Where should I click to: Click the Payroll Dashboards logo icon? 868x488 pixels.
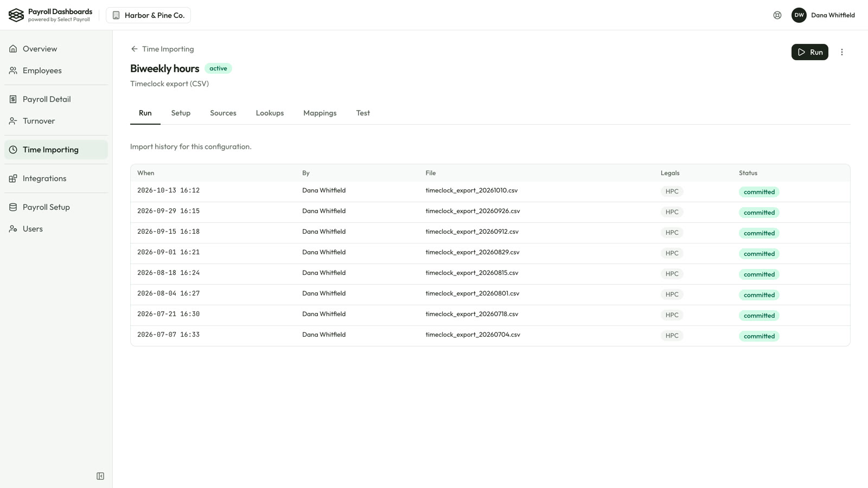pyautogui.click(x=16, y=15)
